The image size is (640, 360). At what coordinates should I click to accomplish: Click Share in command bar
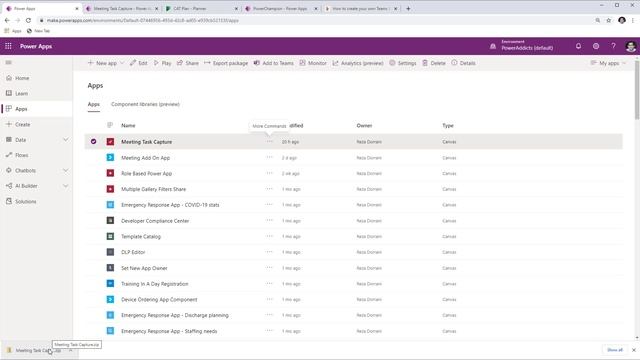188,63
